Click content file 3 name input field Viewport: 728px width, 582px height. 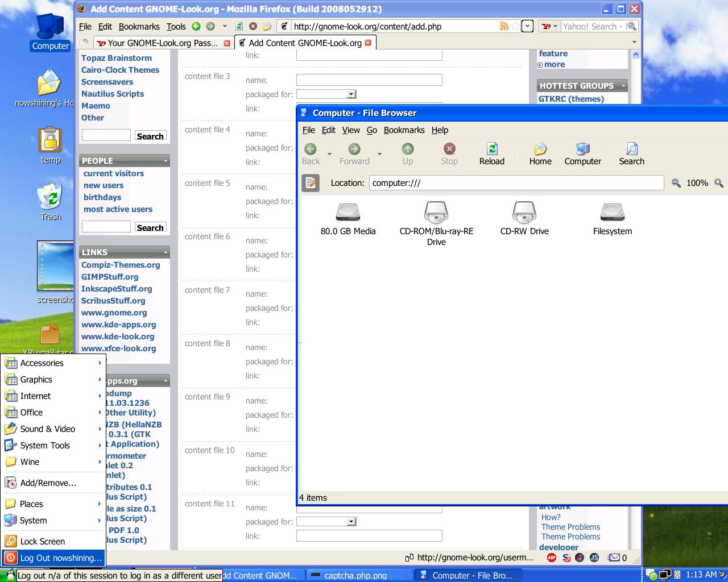(369, 80)
